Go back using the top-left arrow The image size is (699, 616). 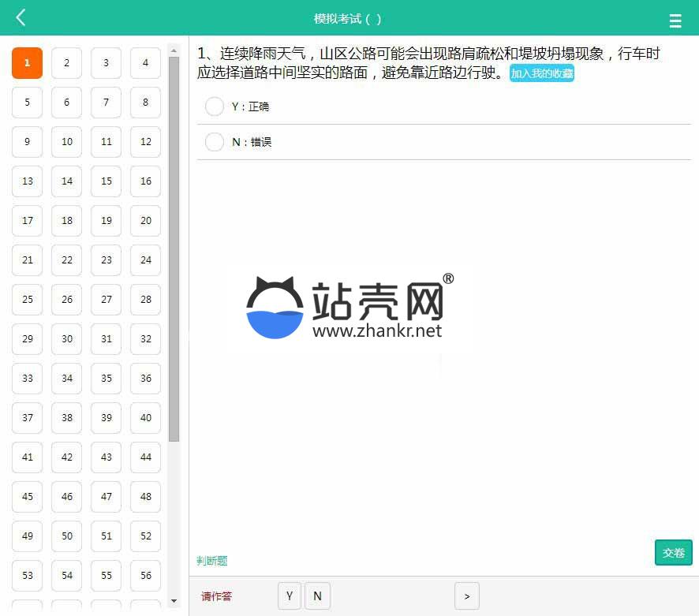click(x=21, y=18)
